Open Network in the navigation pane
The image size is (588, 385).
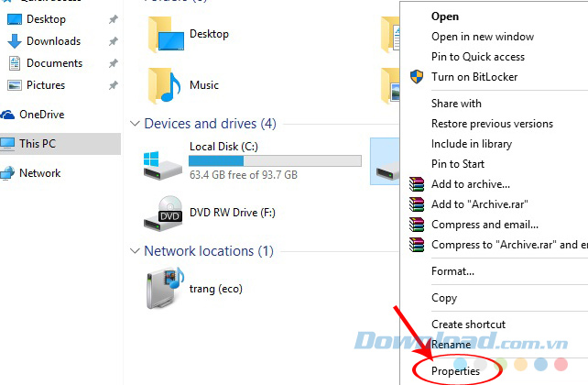[x=39, y=173]
